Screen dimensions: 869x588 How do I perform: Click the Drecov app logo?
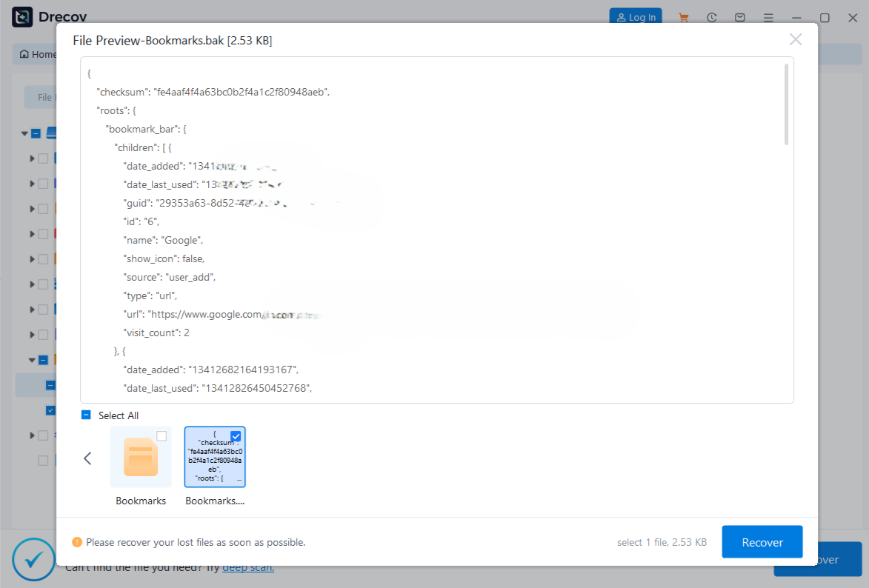tap(21, 16)
